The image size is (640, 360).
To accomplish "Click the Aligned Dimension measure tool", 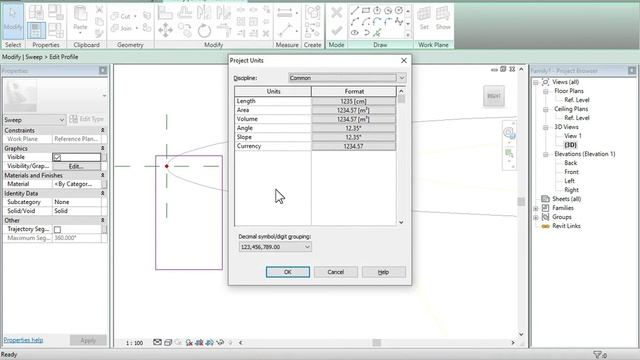I will (285, 13).
